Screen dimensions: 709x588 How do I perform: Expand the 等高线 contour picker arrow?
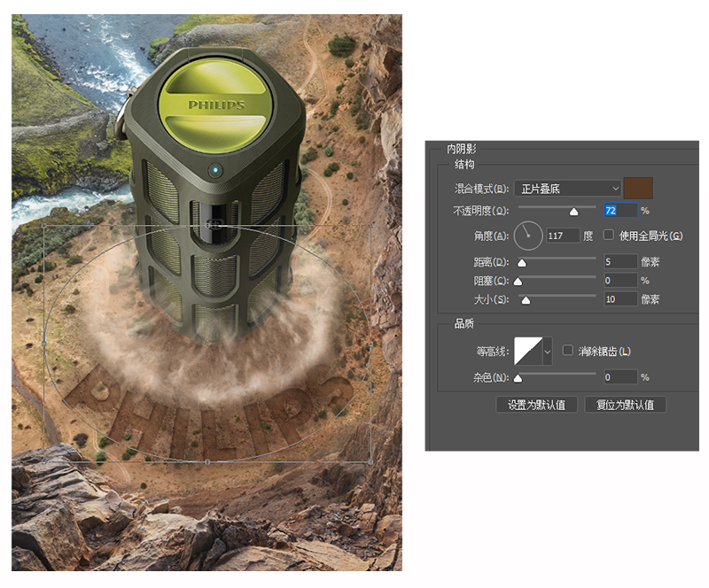pyautogui.click(x=547, y=351)
